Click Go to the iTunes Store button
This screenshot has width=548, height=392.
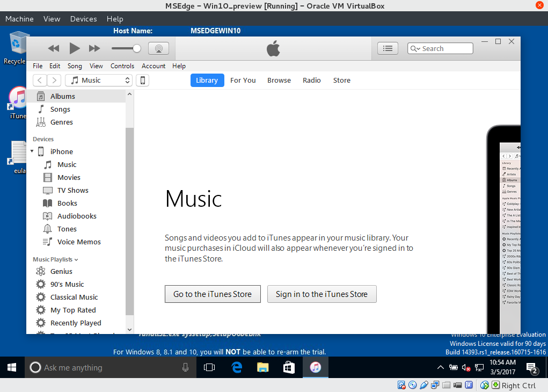point(213,294)
